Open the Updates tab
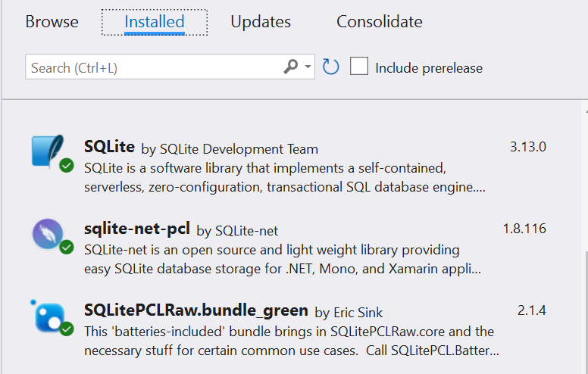 261,21
